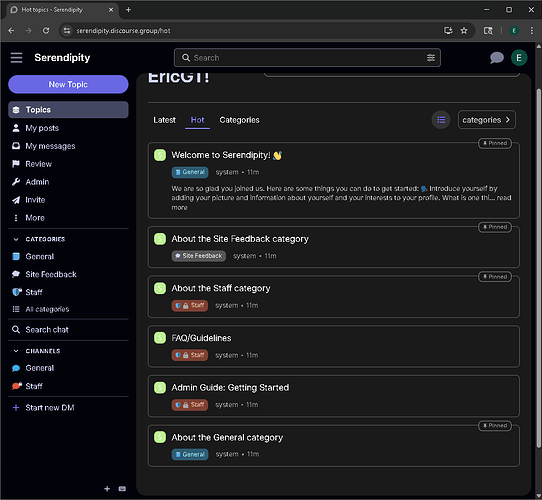Click the Site Feedback category badge
This screenshot has width=542, height=500.
pos(199,256)
